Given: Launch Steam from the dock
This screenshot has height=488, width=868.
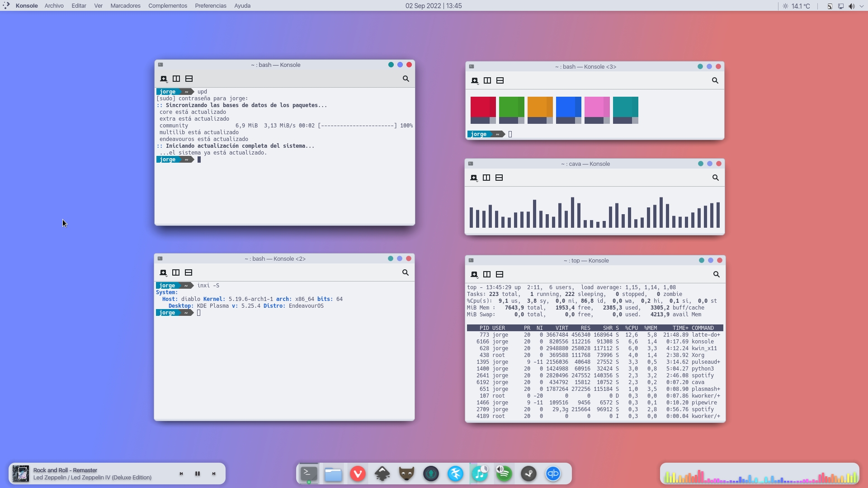Looking at the screenshot, I should (x=529, y=474).
